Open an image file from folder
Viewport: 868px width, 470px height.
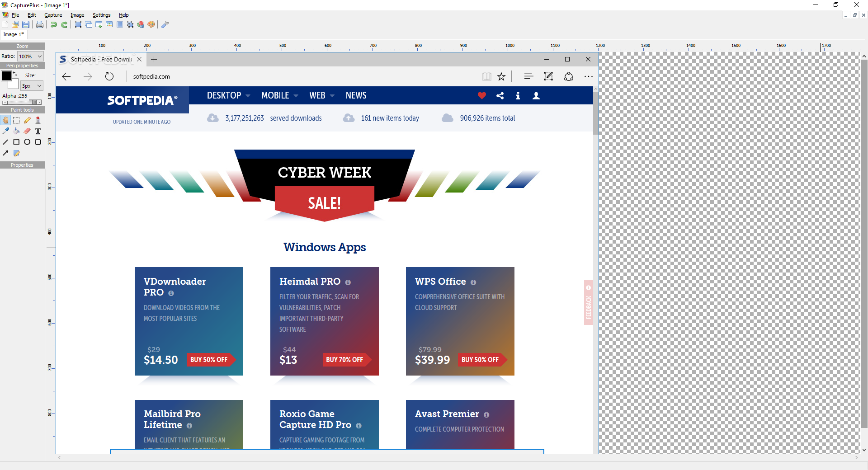[x=15, y=24]
